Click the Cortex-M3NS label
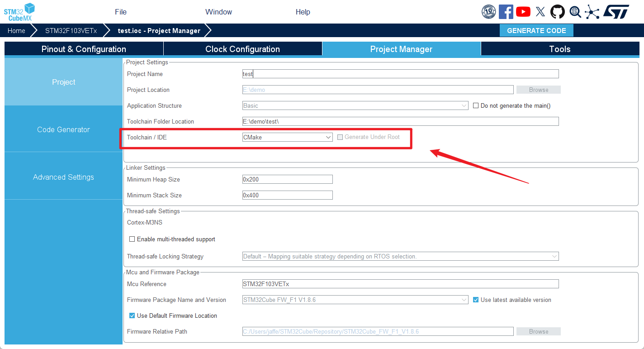Screen dimensions: 644x349 click(145, 222)
